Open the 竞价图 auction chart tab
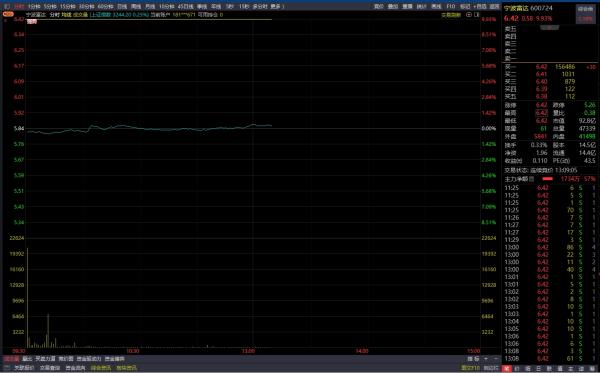Image resolution: width=600 pixels, height=373 pixels. point(66,359)
